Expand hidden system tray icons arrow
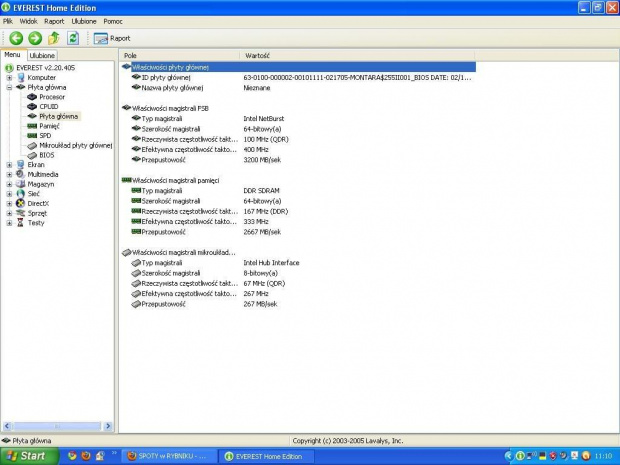 point(508,456)
